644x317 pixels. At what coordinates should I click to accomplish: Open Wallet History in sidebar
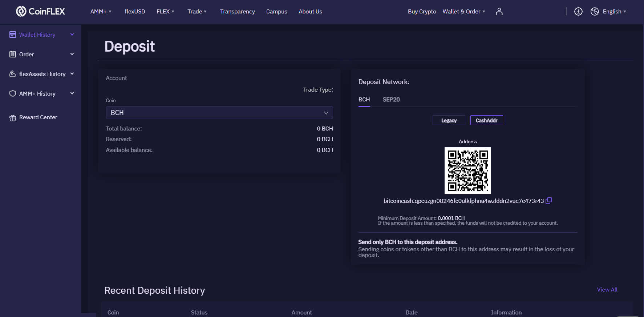point(37,35)
